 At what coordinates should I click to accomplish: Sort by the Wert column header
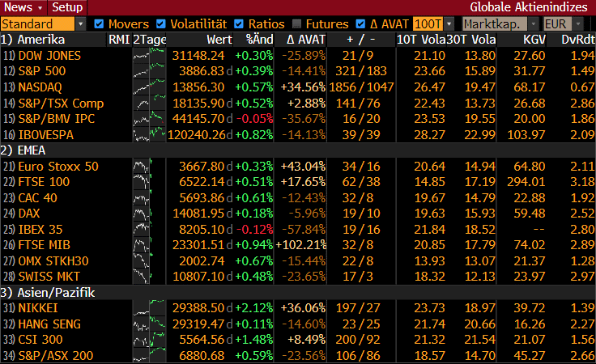pos(219,40)
